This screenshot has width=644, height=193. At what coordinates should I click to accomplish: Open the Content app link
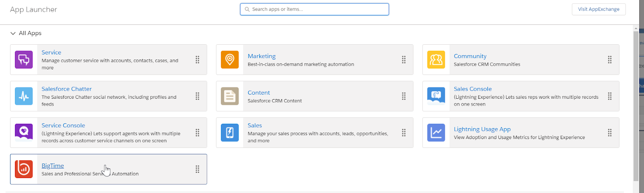(x=259, y=93)
